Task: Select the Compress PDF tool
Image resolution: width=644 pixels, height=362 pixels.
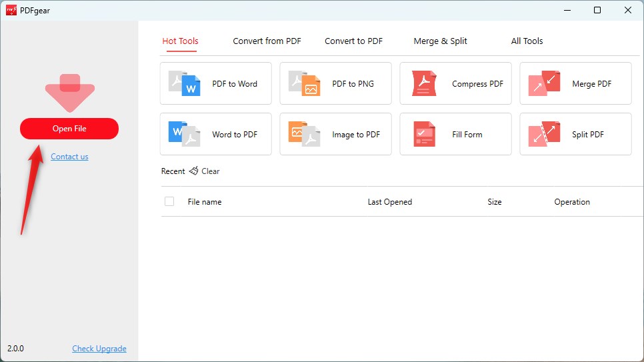Action: [455, 83]
